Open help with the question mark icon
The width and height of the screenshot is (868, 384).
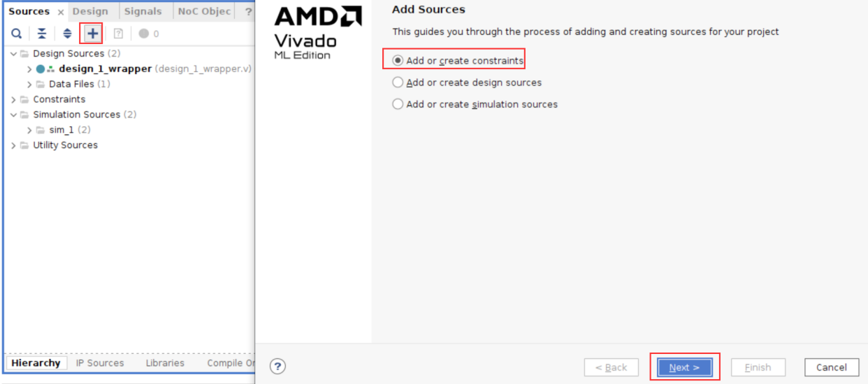[x=277, y=367]
